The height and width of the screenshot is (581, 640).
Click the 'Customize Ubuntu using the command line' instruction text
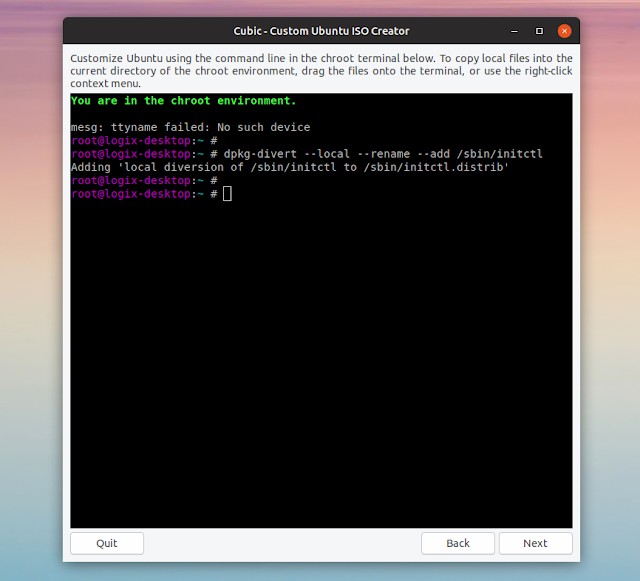coord(321,71)
